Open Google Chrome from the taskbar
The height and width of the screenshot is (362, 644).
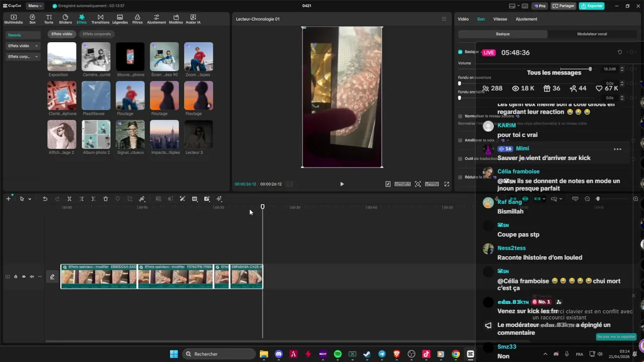tap(455, 354)
